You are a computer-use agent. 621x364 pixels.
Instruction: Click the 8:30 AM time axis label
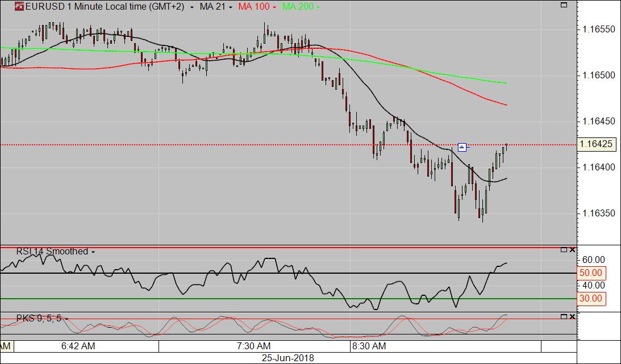(x=369, y=346)
